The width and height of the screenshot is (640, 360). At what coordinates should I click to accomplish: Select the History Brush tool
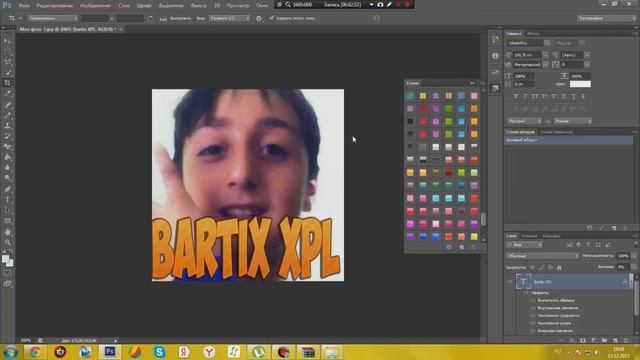(x=7, y=136)
